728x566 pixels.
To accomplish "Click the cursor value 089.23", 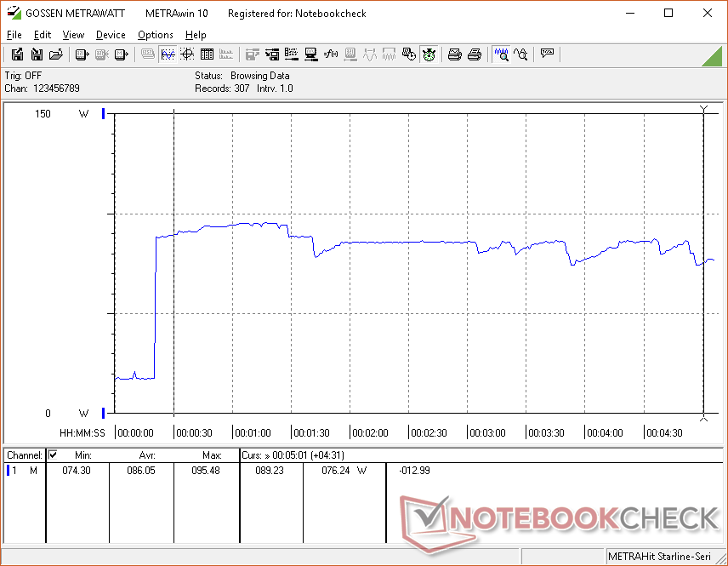I will click(270, 471).
